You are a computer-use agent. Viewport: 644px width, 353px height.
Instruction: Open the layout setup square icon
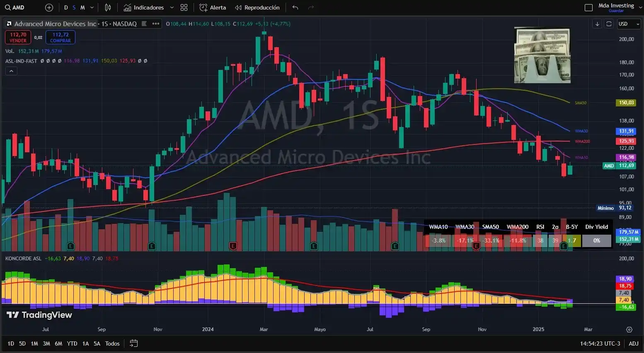point(588,7)
